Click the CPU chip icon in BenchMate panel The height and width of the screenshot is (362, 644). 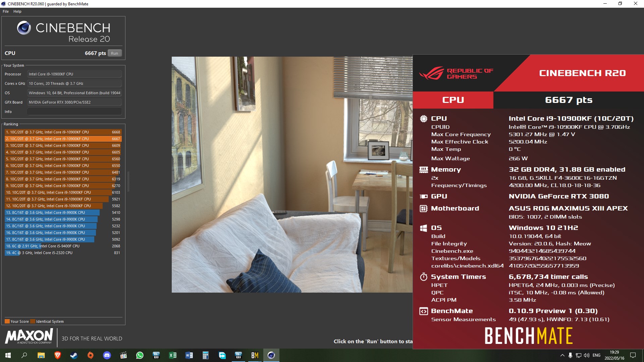[x=424, y=118]
